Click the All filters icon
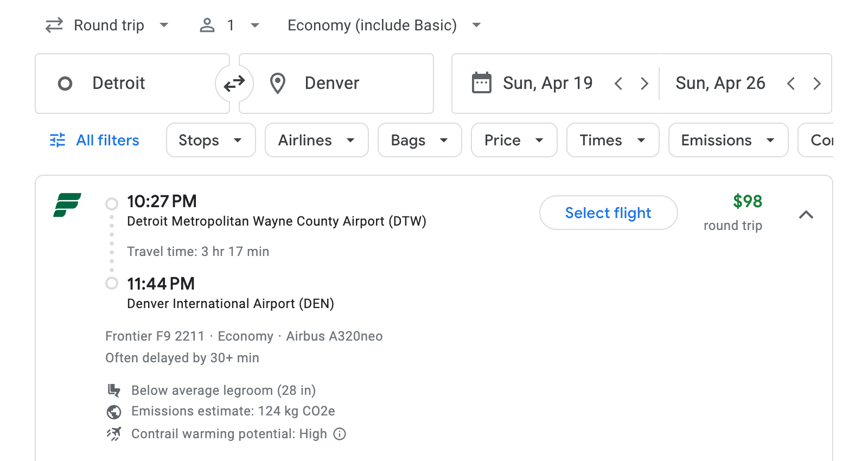 tap(57, 140)
